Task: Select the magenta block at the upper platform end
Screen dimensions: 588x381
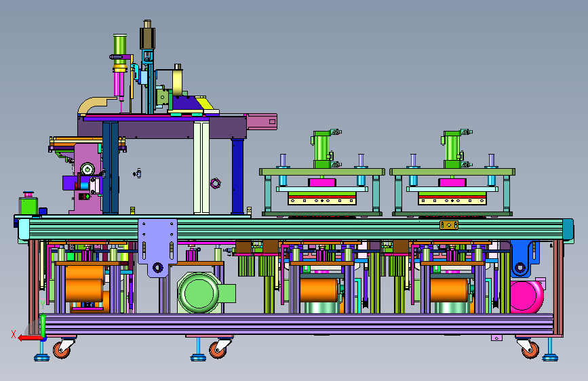Action: click(x=262, y=122)
